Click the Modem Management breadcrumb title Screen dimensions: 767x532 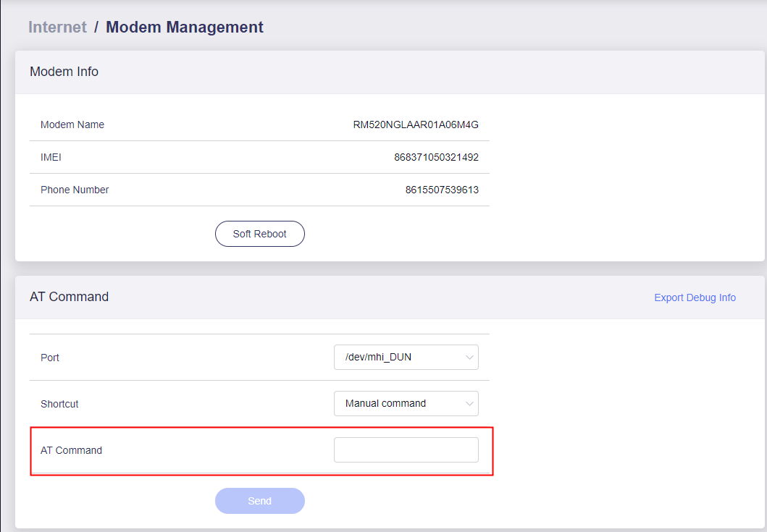(x=185, y=28)
